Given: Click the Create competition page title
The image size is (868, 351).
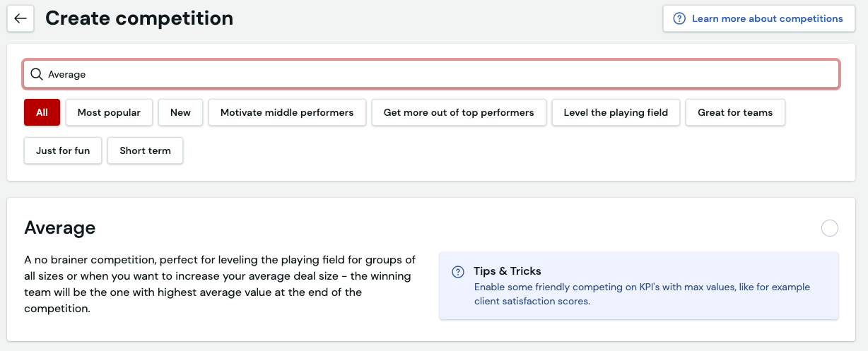Looking at the screenshot, I should coord(139,18).
